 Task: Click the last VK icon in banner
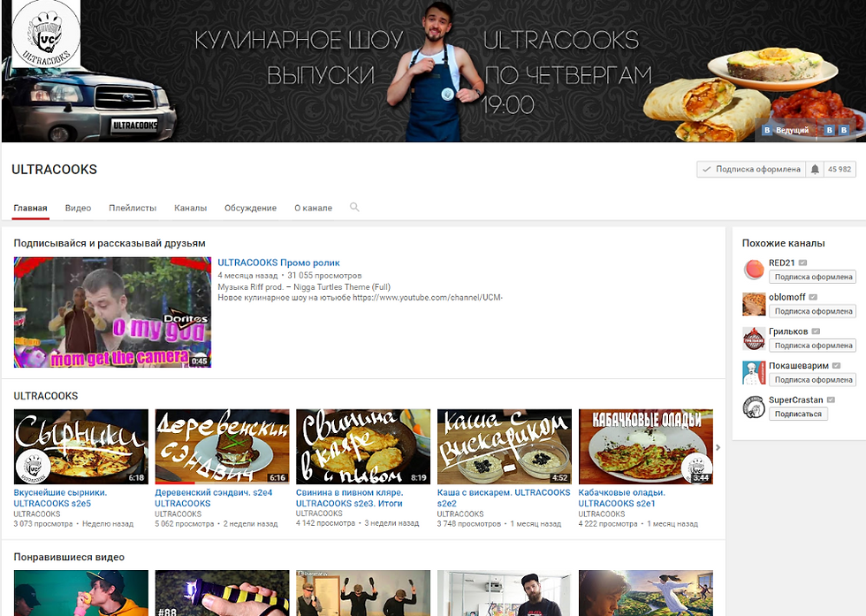pyautogui.click(x=843, y=130)
